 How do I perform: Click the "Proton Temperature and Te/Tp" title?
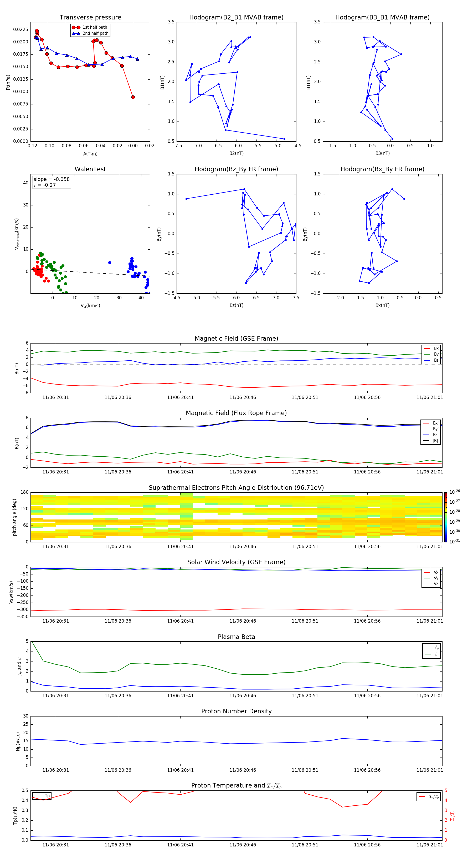point(236,786)
